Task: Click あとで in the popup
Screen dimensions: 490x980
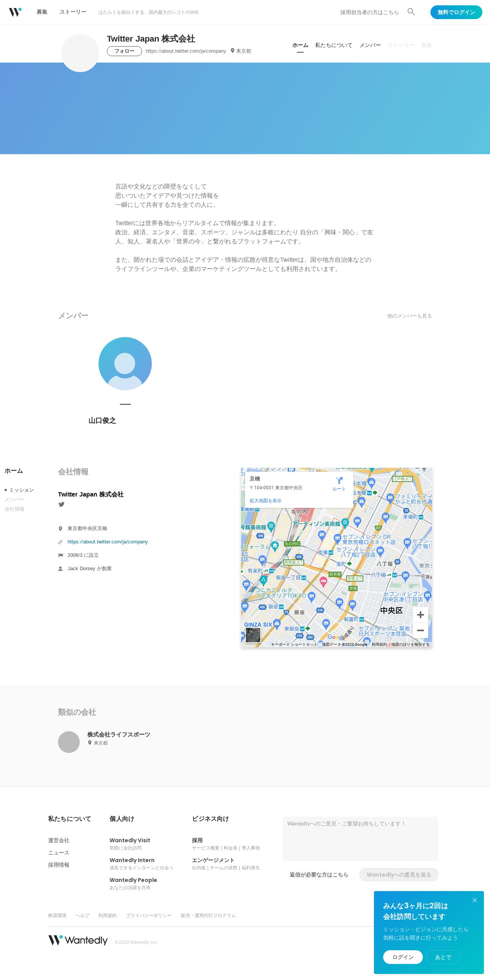Action: (x=443, y=957)
